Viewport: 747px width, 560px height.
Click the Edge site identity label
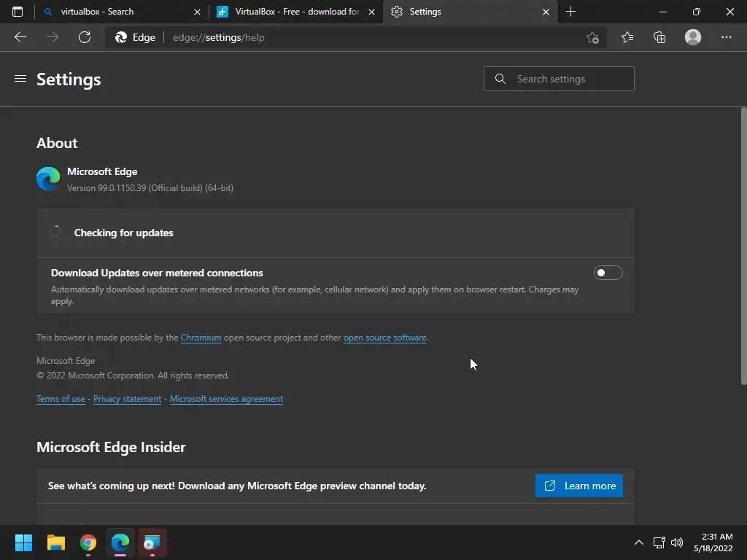pyautogui.click(x=135, y=37)
